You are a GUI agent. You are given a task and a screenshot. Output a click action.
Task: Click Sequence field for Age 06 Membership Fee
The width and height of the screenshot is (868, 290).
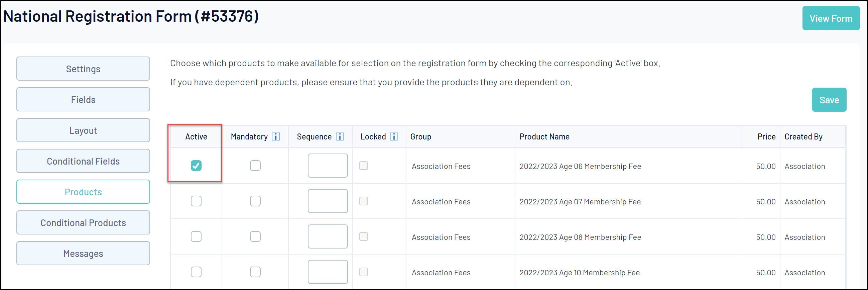[328, 166]
